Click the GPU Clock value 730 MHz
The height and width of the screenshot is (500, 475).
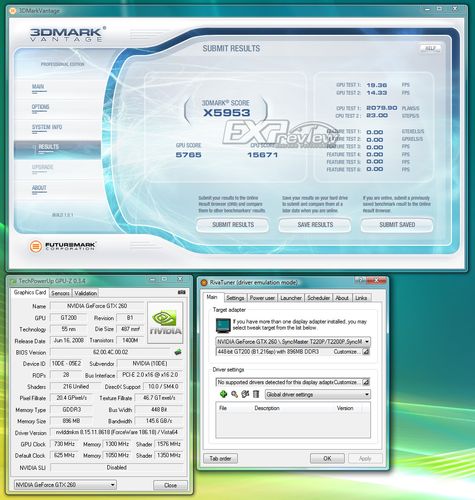[64, 444]
